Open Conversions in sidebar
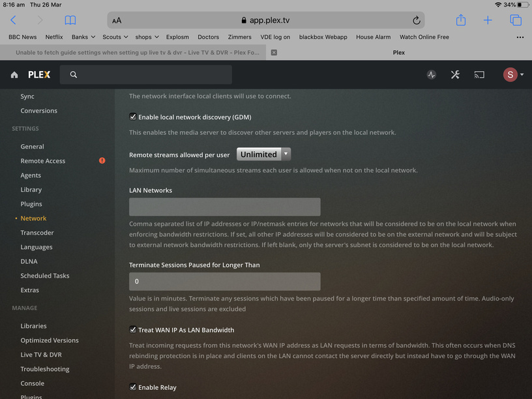Screen dimensions: 532x399 [38, 111]
